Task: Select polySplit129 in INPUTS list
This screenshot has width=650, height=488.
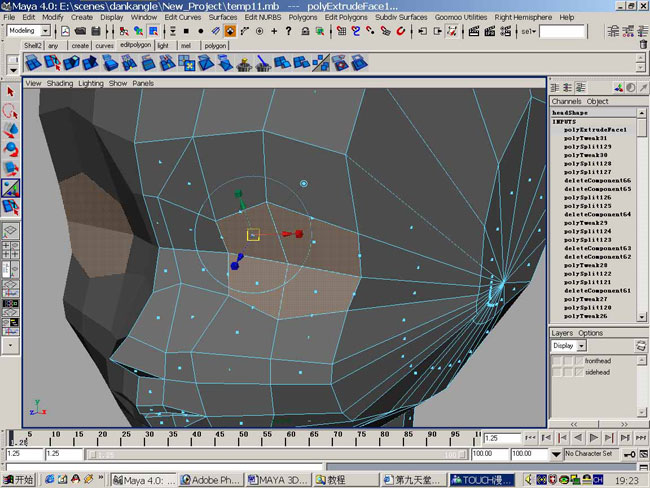Action: [587, 147]
